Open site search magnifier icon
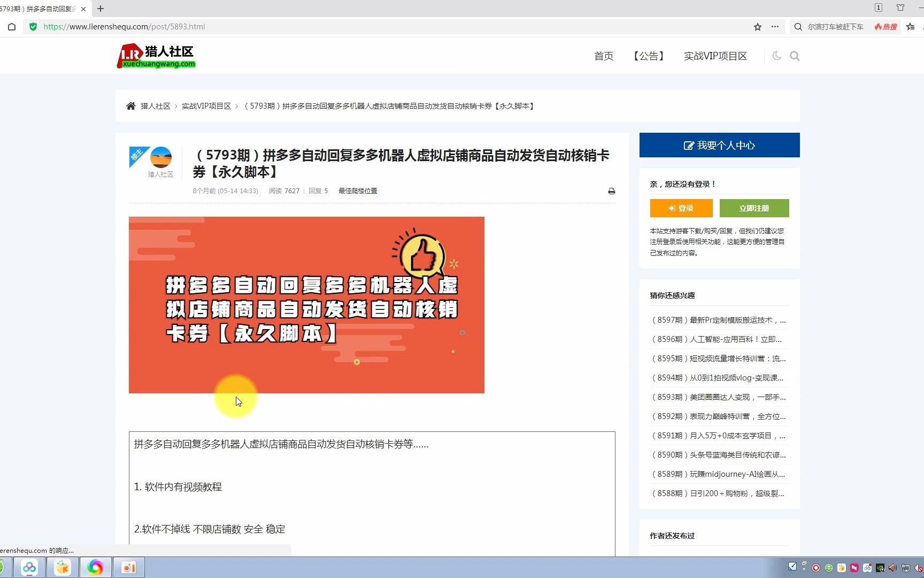This screenshot has width=924, height=578. click(795, 56)
